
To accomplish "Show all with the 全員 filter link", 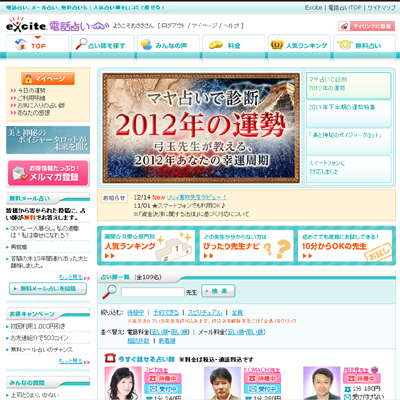I will 237,312.
